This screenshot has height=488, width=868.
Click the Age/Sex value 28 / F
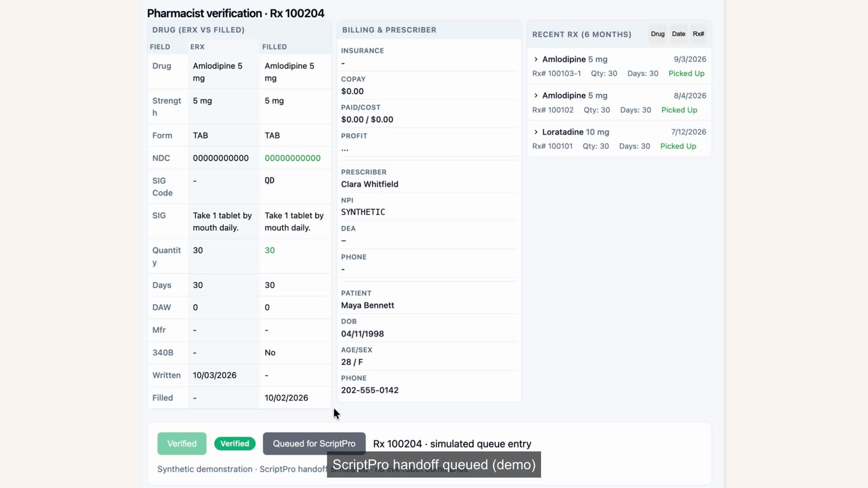click(x=352, y=362)
